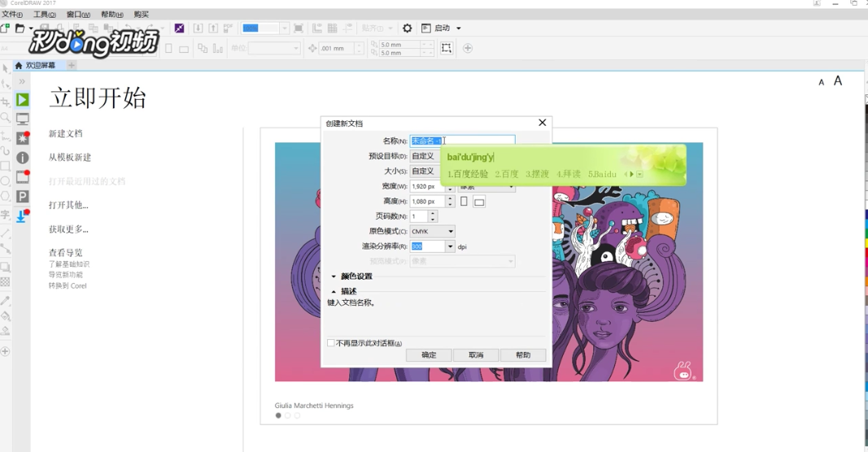The width and height of the screenshot is (868, 452).
Task: Open the 原色模式 CMYK dropdown
Action: tap(432, 231)
